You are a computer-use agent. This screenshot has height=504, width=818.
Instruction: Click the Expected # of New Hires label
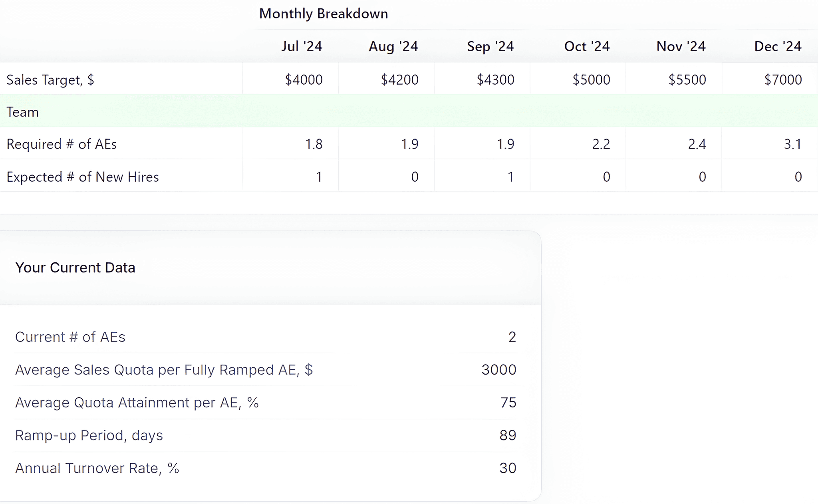83,177
